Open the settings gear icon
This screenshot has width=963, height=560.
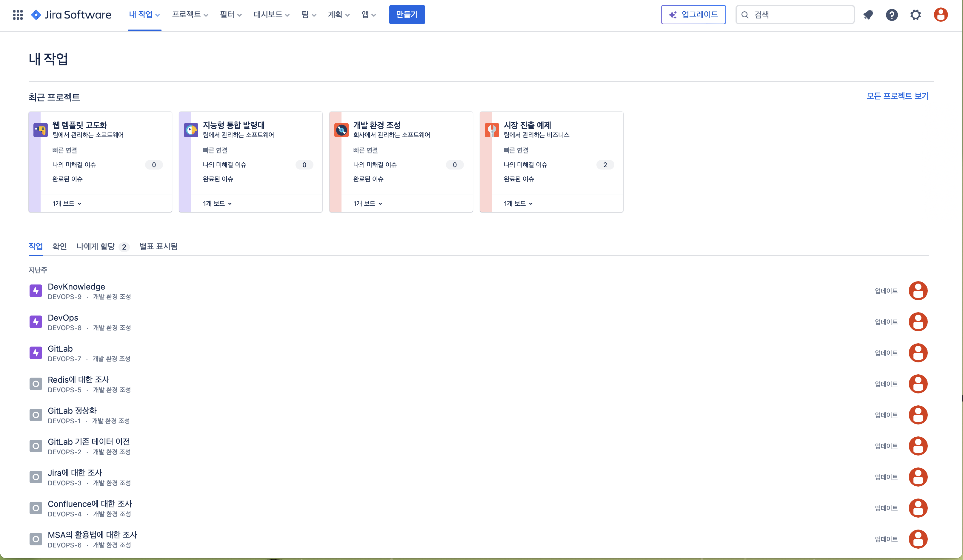pyautogui.click(x=915, y=15)
